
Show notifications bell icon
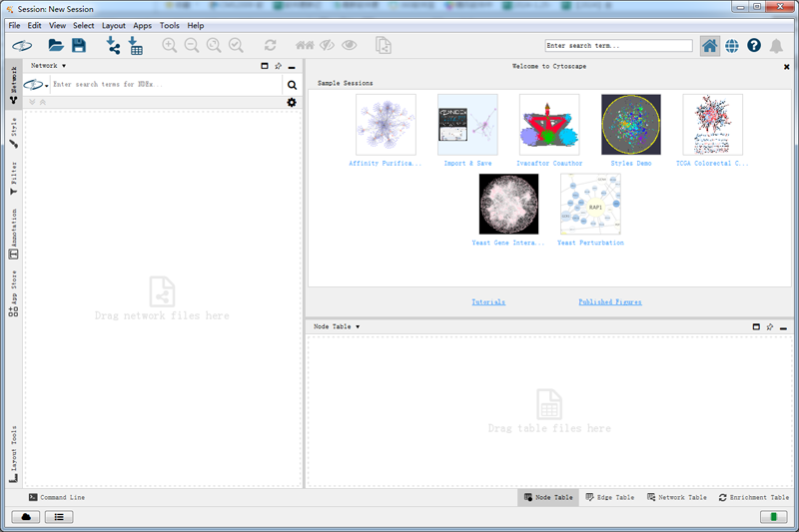pos(776,46)
